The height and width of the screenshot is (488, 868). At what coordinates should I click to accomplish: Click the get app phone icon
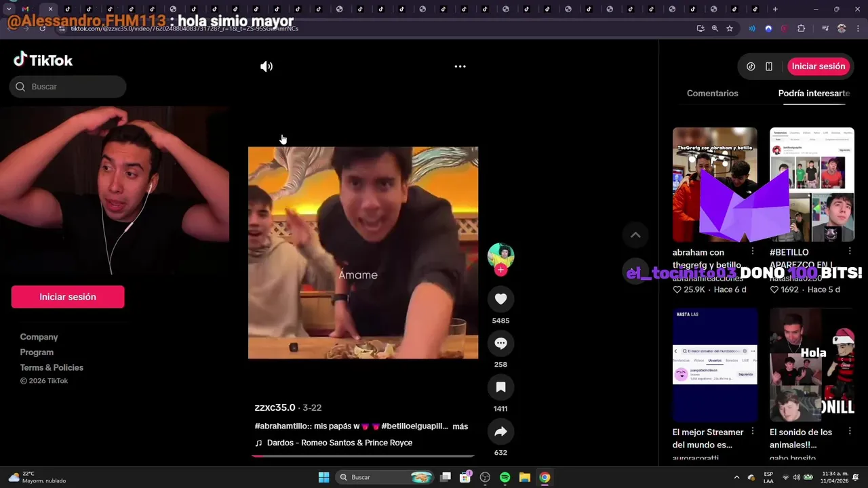(x=769, y=66)
